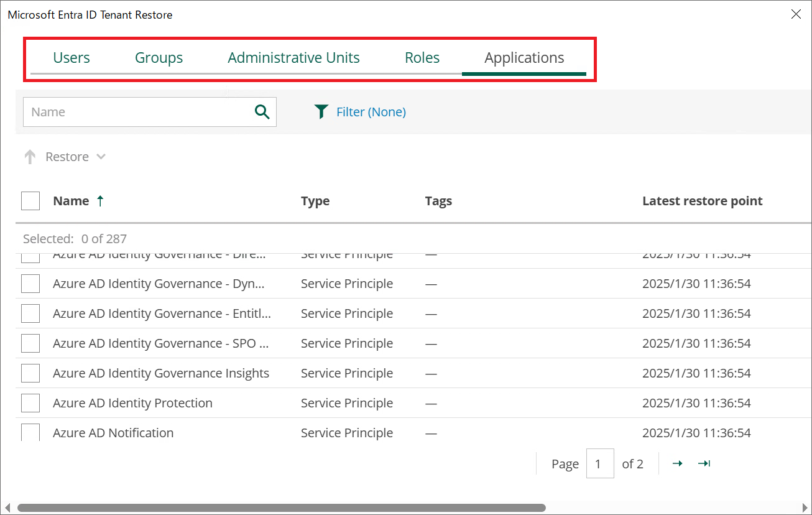The image size is (812, 515).
Task: Click the page number input box
Action: point(601,463)
